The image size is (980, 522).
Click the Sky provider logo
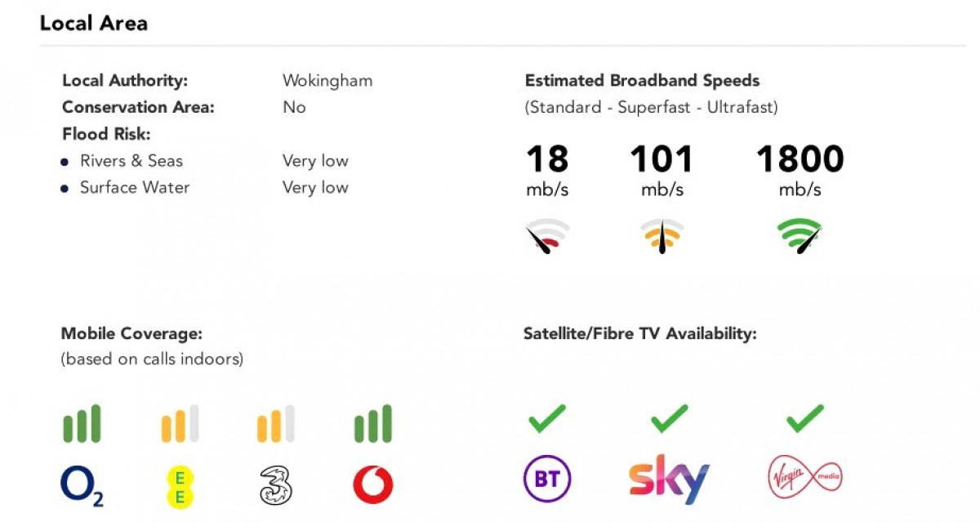669,480
